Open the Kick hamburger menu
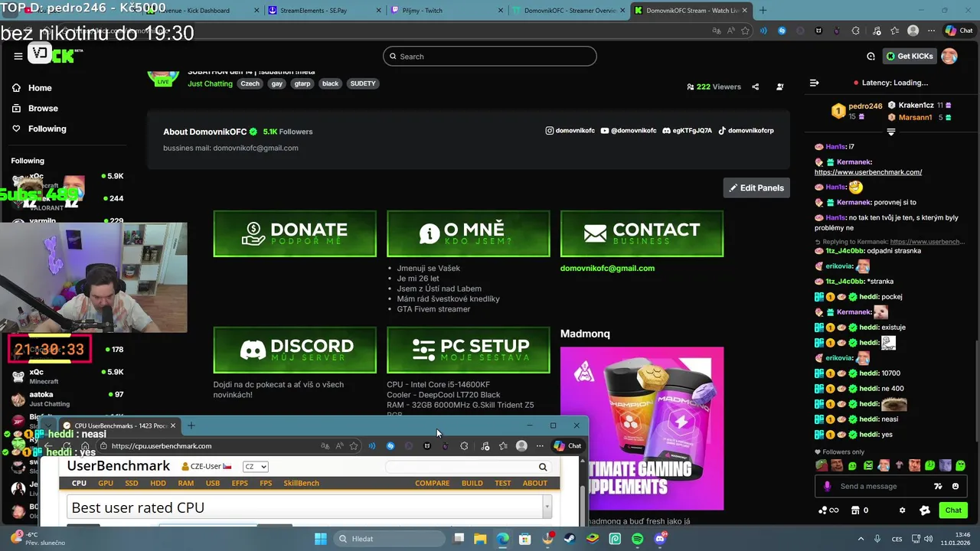The height and width of the screenshot is (551, 980). [18, 56]
